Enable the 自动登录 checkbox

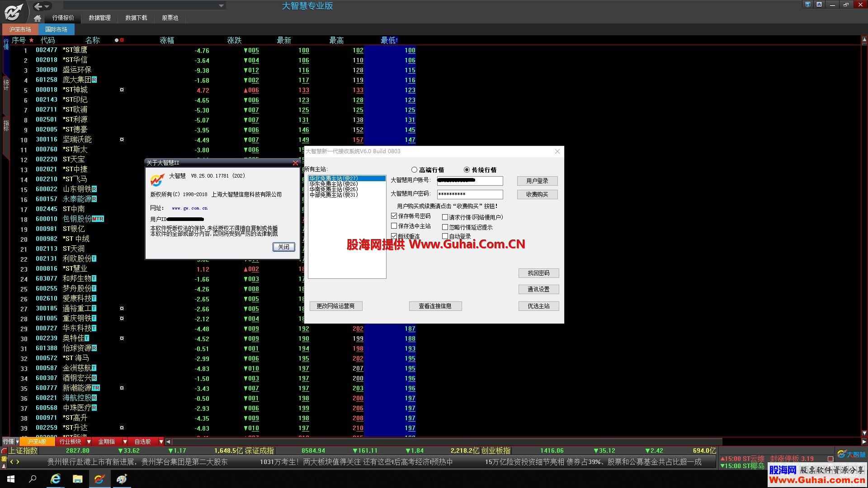(445, 236)
